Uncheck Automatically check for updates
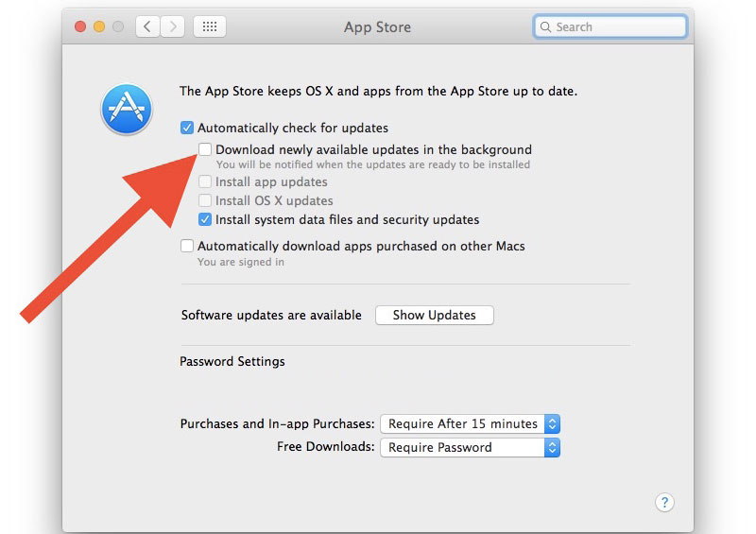The height and width of the screenshot is (534, 756). tap(187, 128)
